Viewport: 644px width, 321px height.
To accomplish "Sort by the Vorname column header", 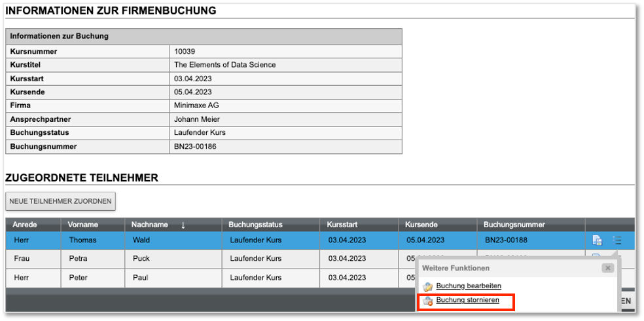I will click(x=83, y=225).
